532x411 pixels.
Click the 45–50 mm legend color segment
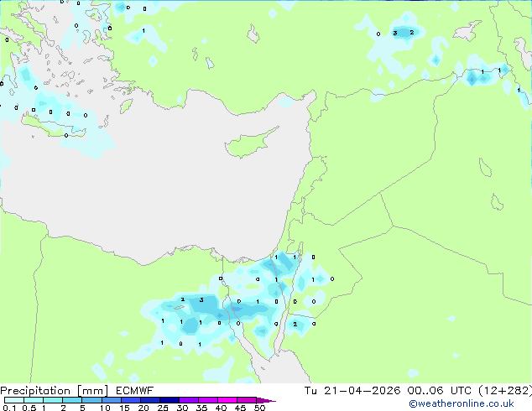tap(247, 400)
